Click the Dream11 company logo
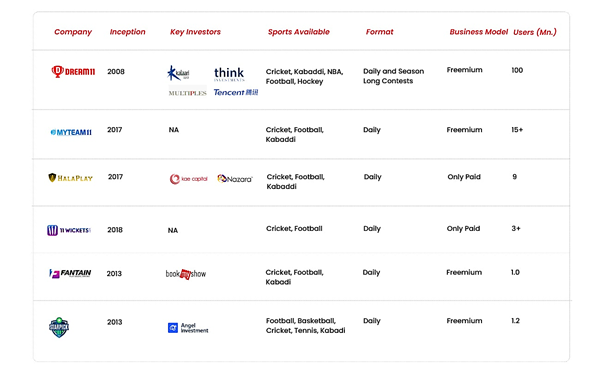Screen dimensions: 602x369 tap(73, 71)
